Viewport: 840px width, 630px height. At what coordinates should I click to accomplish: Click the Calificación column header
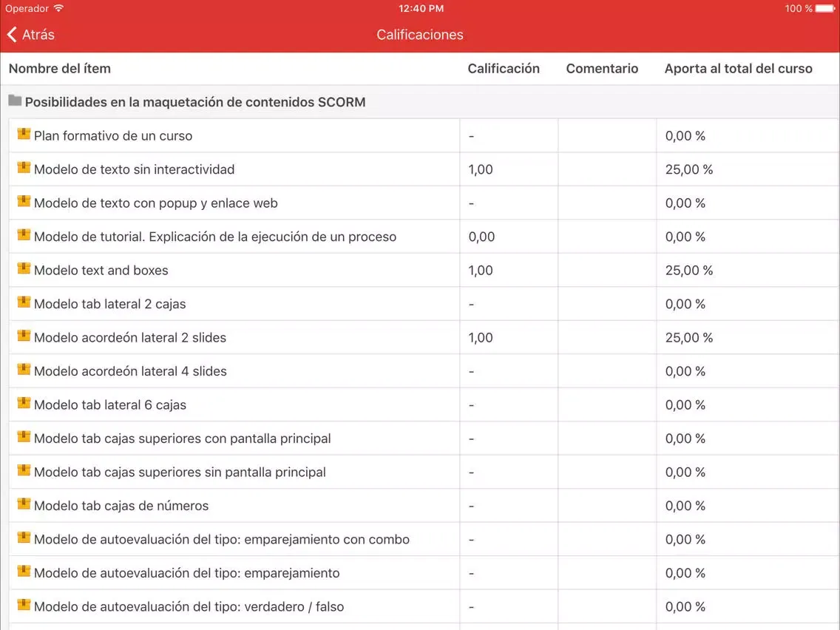tap(504, 69)
